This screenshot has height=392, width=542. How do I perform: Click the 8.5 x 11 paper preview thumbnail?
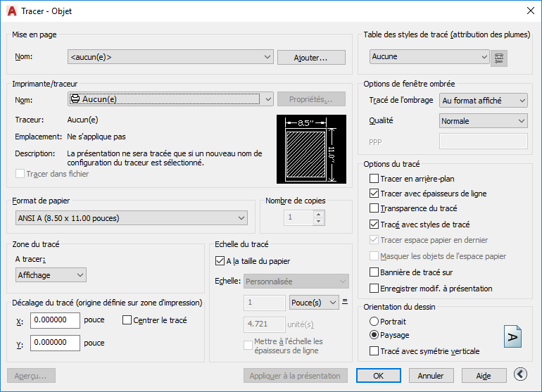311,149
